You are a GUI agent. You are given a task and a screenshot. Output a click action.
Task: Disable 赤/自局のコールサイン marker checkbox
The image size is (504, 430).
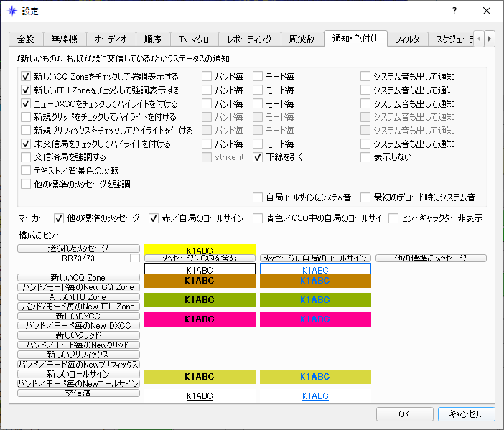(x=154, y=218)
